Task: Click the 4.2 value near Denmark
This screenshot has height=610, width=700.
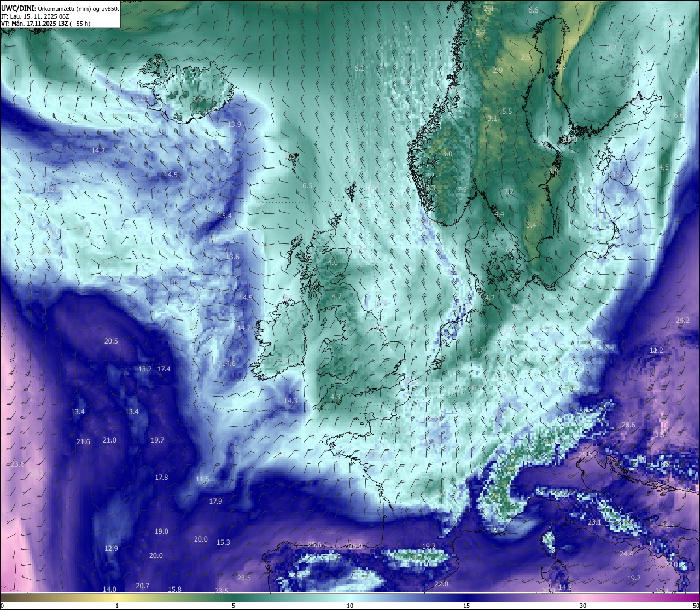Action: coord(490,298)
